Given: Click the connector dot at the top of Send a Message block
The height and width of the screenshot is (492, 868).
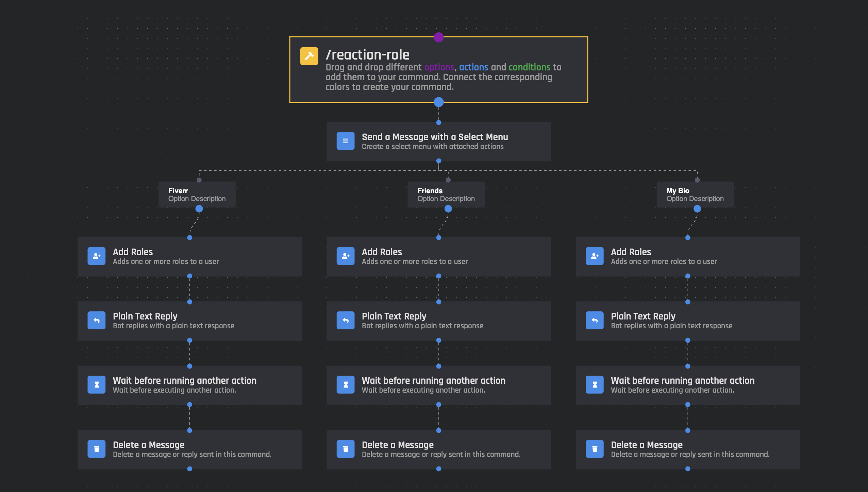Looking at the screenshot, I should (x=439, y=122).
